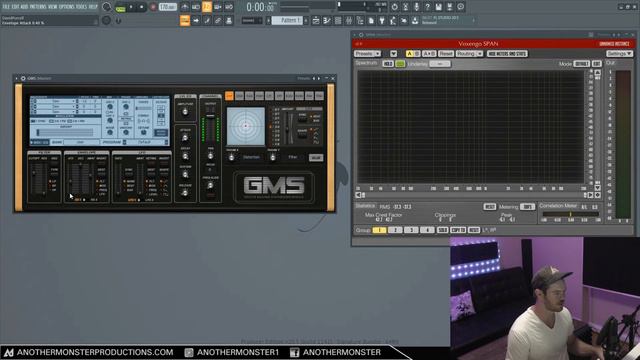Open the Settings dropdown in SPAN
The image size is (640, 360).
(x=619, y=54)
